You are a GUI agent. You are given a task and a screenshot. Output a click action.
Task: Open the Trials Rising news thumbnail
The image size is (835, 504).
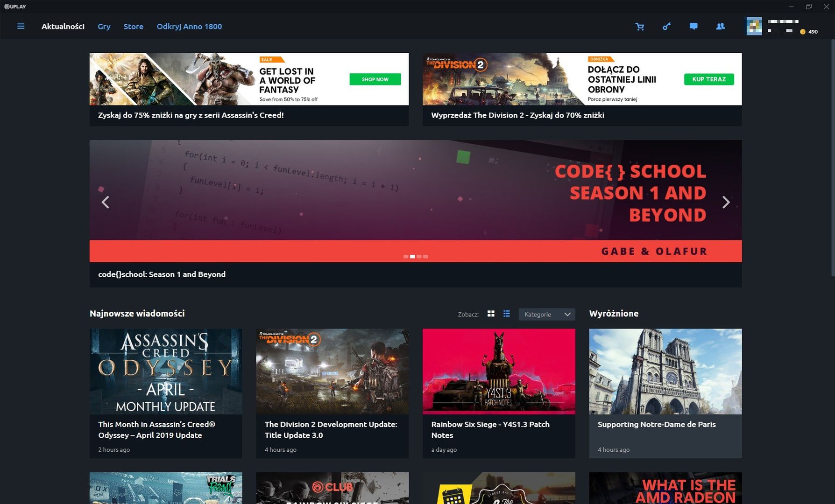[166, 488]
